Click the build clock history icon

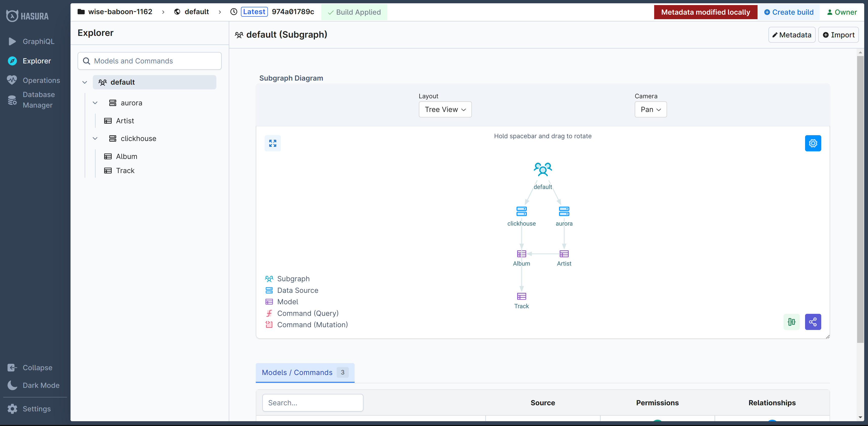pos(234,12)
